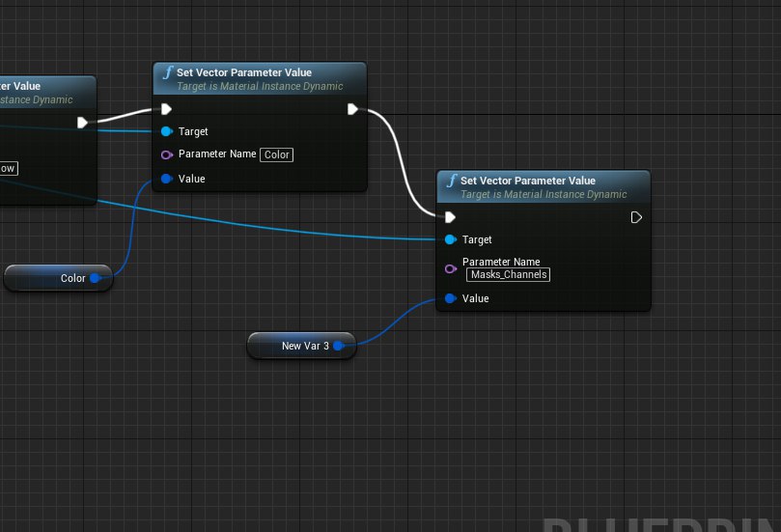Click input execution pin of Masks_Channels node
Screen dimensions: 781x532
[x=450, y=217]
